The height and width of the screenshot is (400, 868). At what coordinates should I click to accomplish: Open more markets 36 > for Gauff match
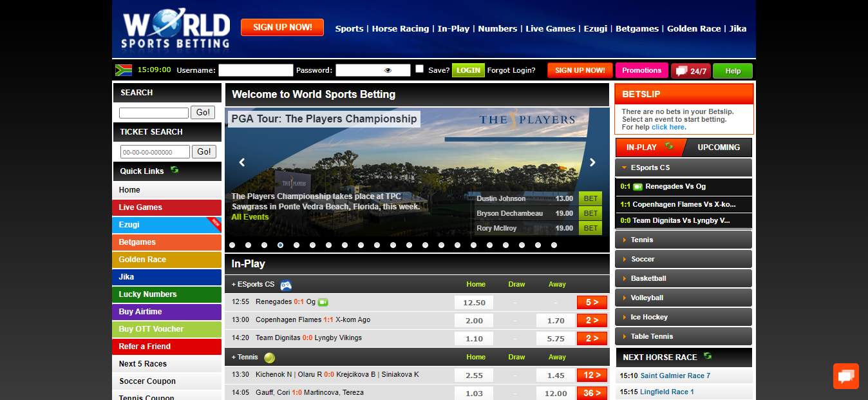click(592, 393)
